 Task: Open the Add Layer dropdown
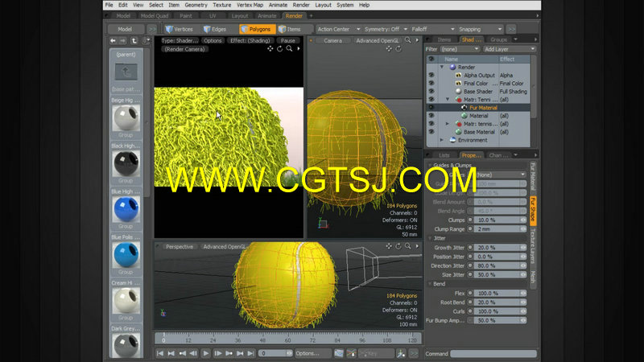click(510, 49)
